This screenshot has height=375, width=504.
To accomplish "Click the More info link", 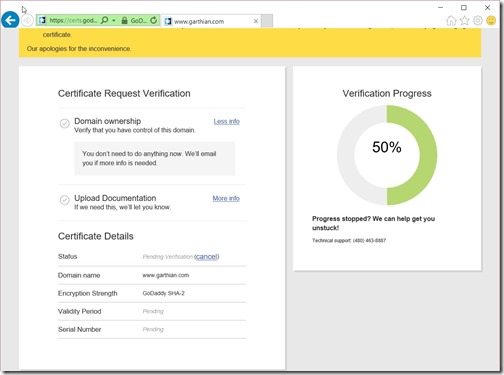I will (226, 198).
